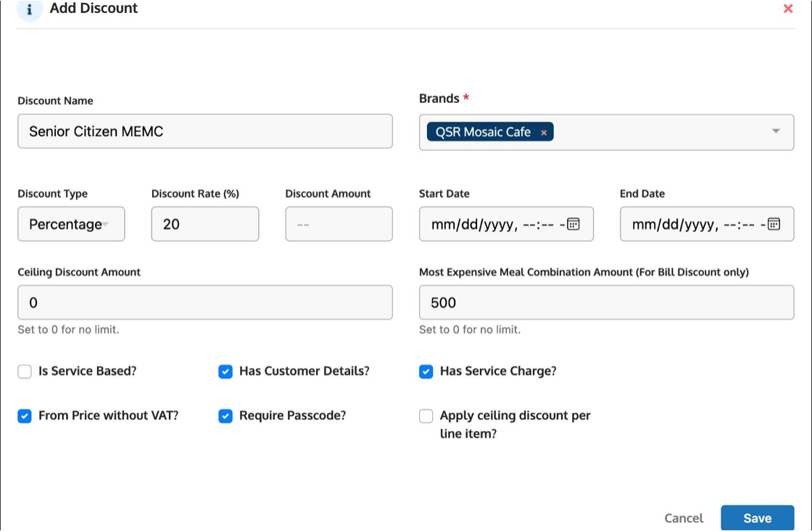Uncheck Has Customer Details checkbox
The image size is (812, 531).
click(225, 371)
